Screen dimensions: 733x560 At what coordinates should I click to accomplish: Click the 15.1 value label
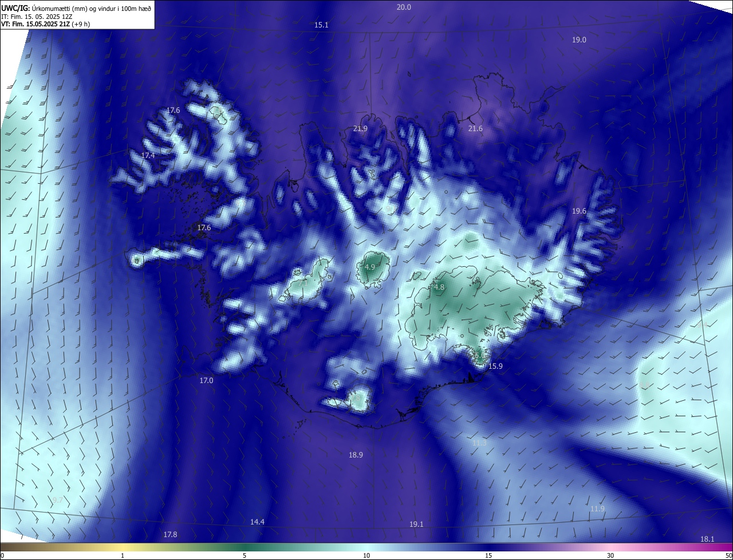321,25
